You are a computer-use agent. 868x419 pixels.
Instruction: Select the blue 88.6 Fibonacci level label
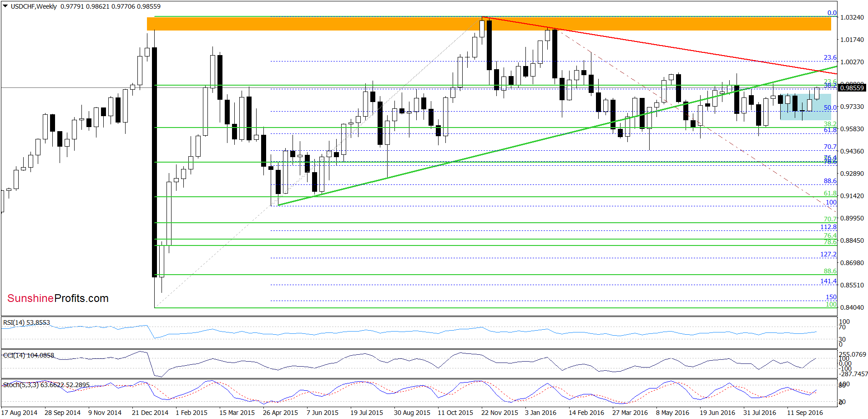tap(830, 181)
